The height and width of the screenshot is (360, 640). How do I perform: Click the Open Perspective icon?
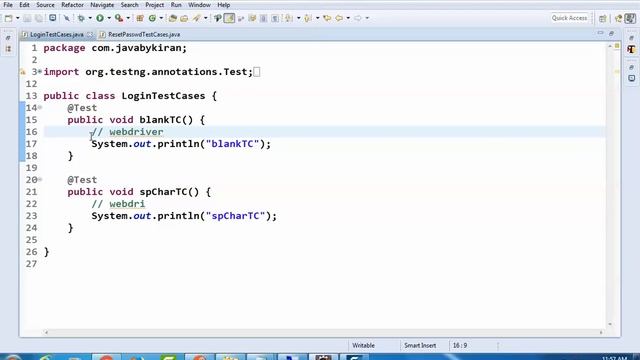tap(603, 18)
